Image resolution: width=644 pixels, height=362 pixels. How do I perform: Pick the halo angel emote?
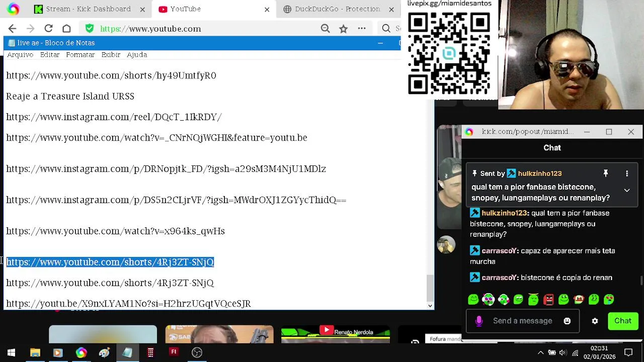(x=533, y=300)
